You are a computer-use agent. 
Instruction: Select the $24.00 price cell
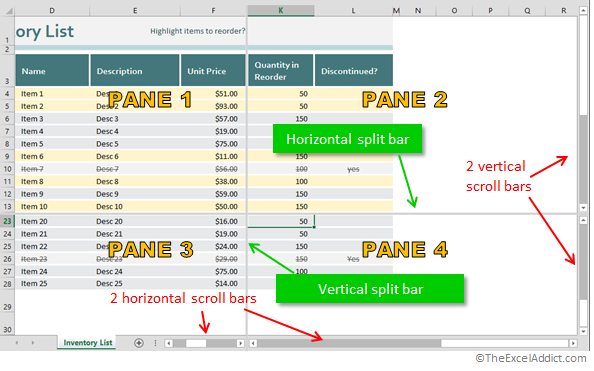click(x=213, y=246)
